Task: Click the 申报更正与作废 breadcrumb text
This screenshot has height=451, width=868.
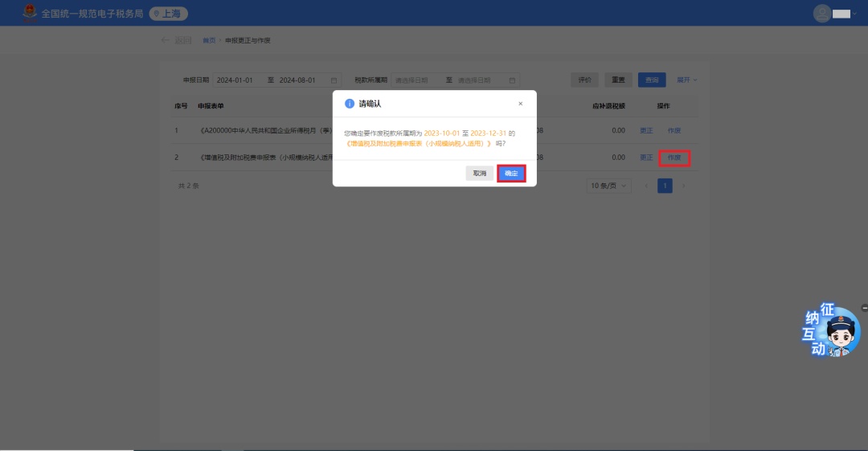Action: tap(248, 40)
